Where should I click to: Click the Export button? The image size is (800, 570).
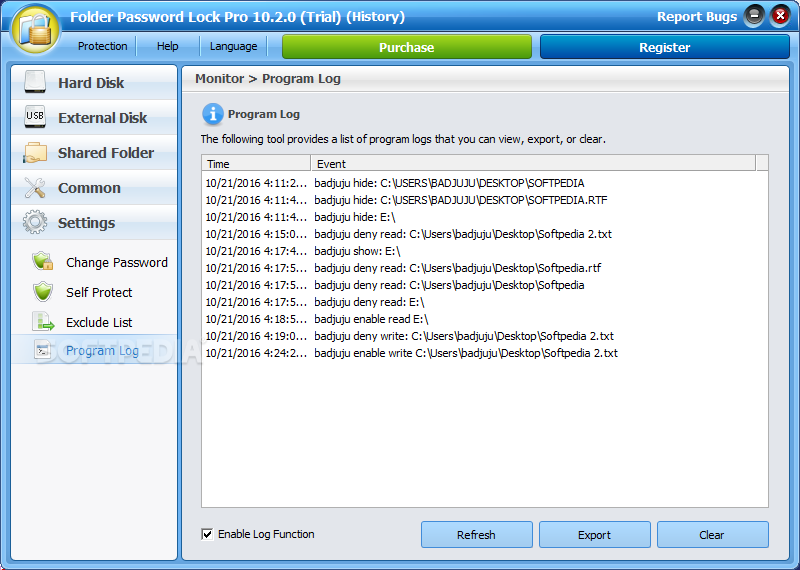pos(594,535)
